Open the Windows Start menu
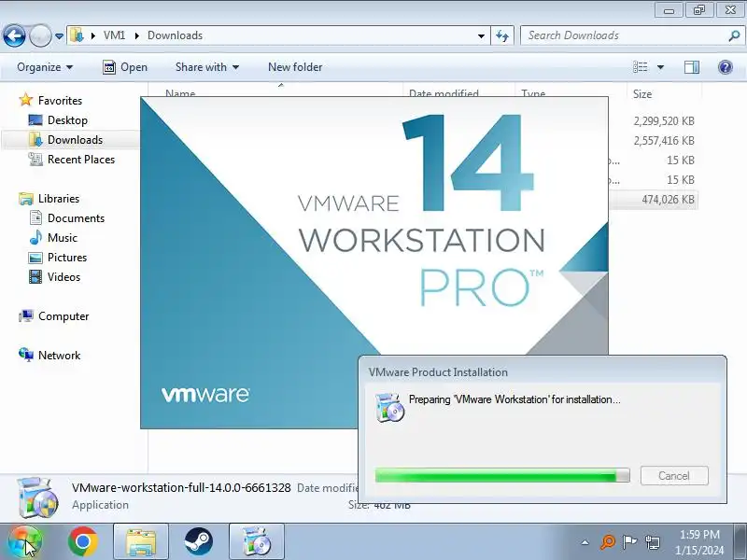Screen dimensions: 747x560 point(24,542)
